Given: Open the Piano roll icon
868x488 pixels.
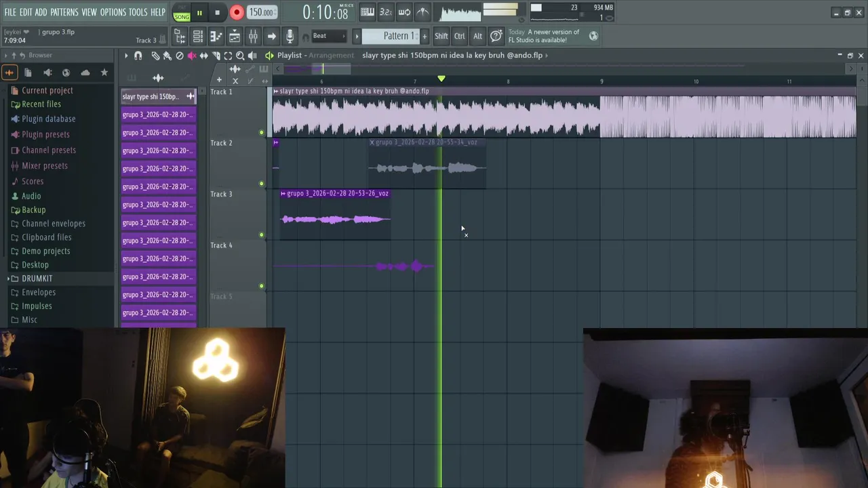Looking at the screenshot, I should (x=216, y=37).
